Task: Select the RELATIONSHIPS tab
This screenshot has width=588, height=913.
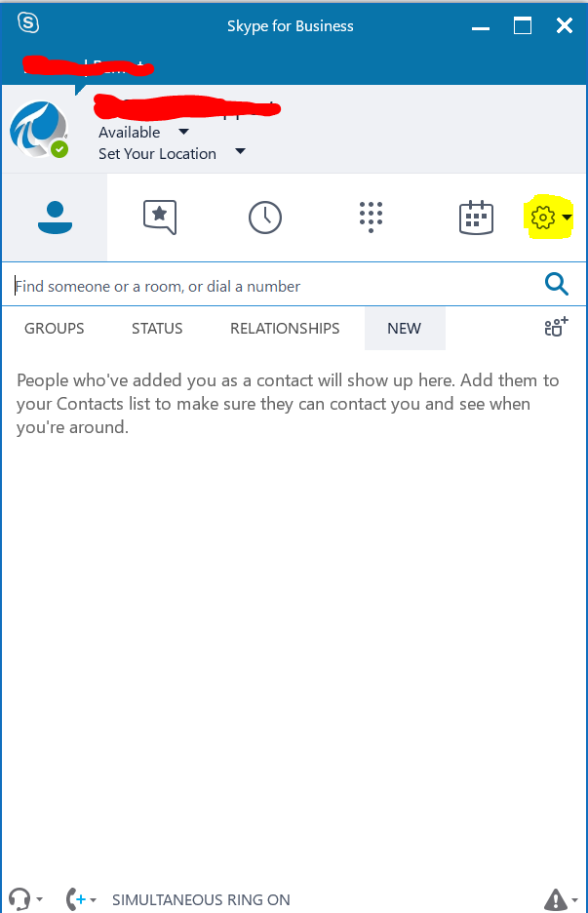Action: point(285,329)
